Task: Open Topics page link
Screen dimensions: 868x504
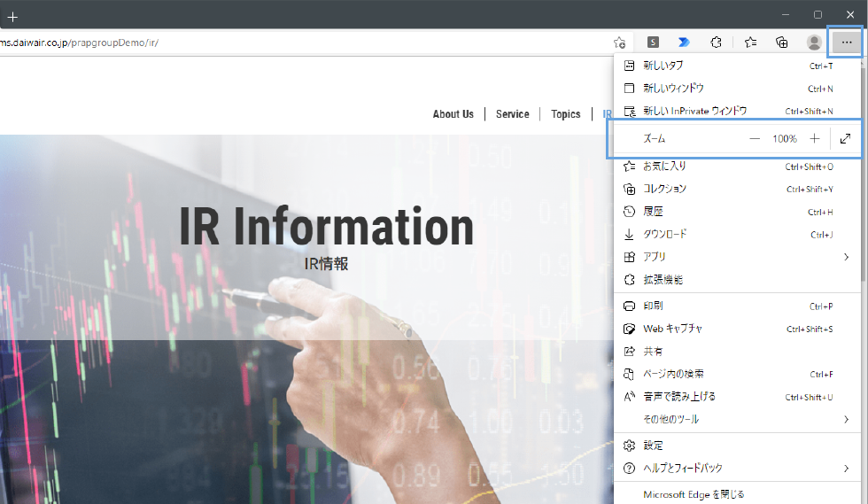Action: [565, 114]
